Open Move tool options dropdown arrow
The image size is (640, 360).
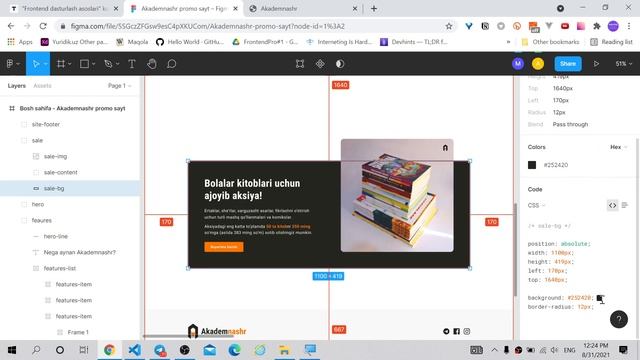[45, 64]
